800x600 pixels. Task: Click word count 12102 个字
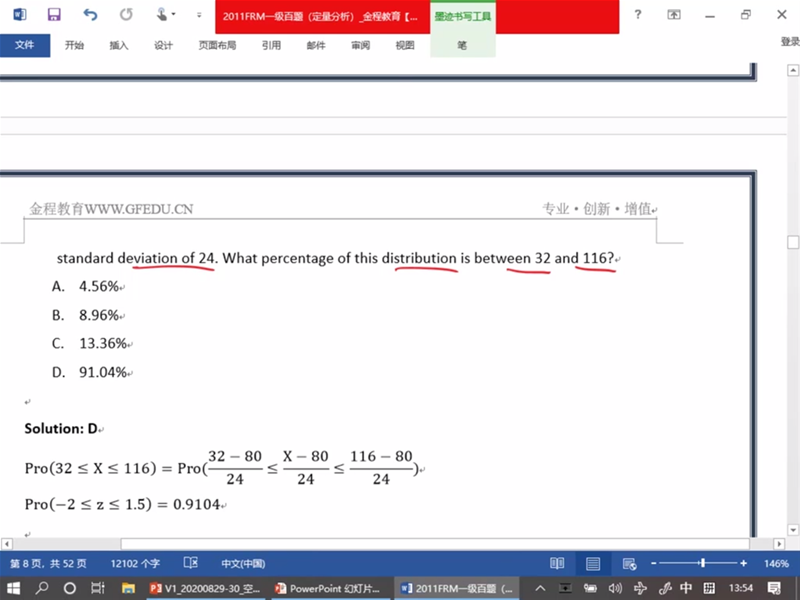pyautogui.click(x=135, y=564)
